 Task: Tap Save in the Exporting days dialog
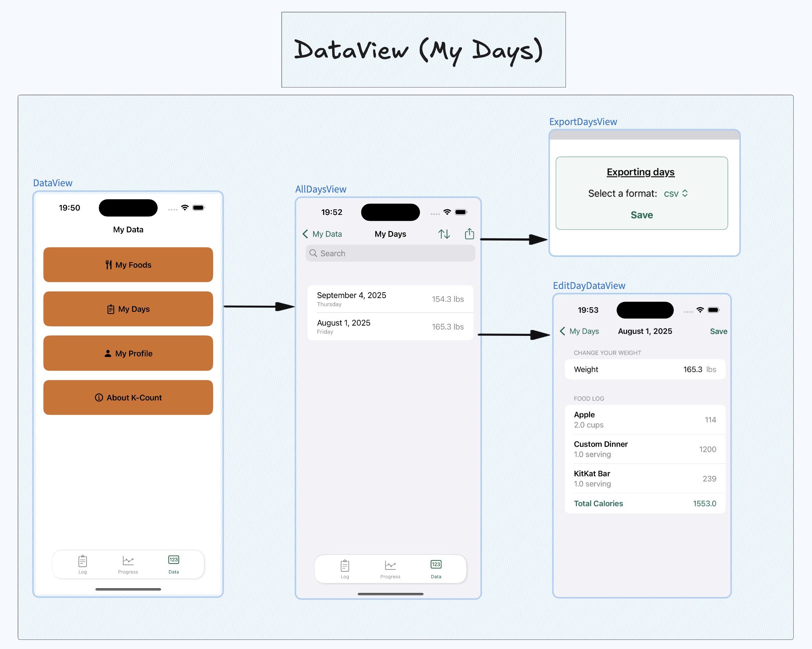(x=641, y=214)
